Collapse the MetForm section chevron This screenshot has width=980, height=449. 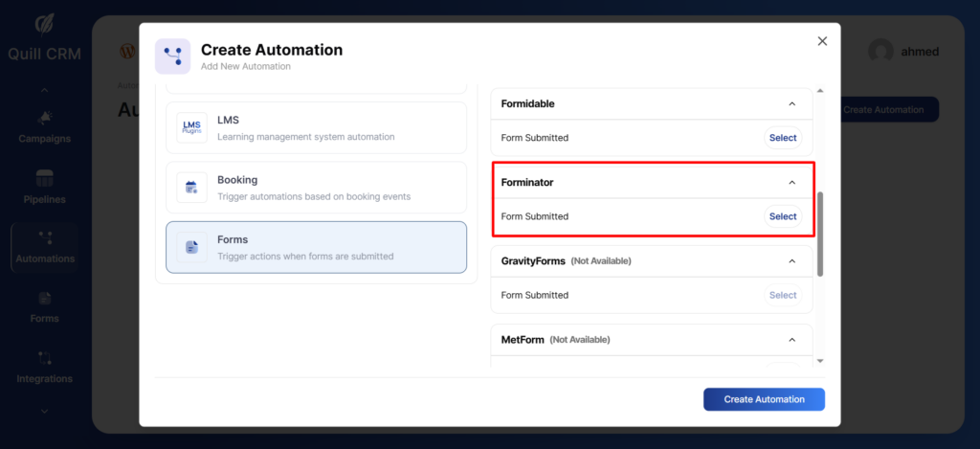point(791,339)
